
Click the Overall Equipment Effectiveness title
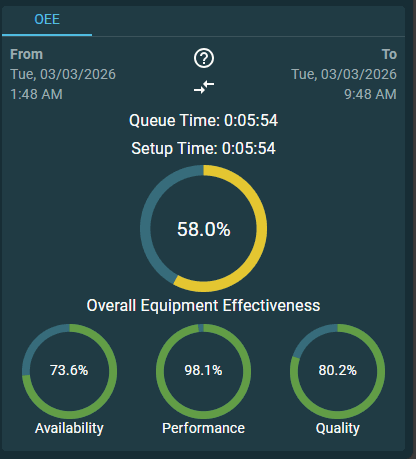[203, 305]
